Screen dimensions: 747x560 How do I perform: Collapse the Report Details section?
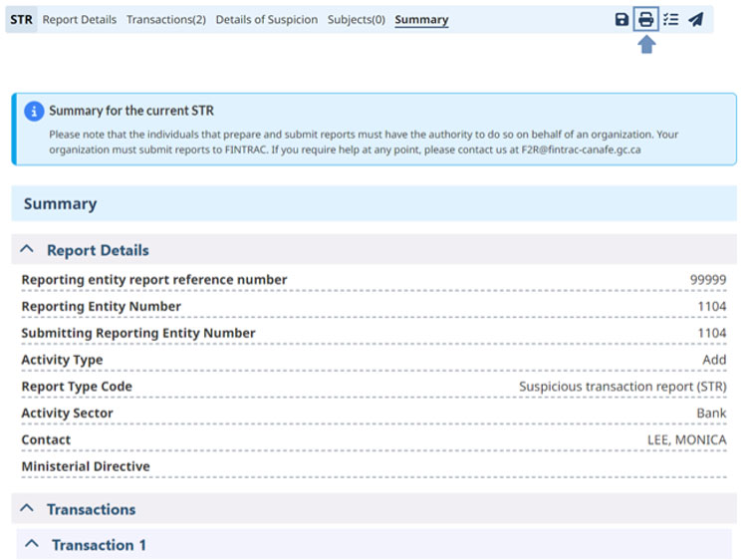tap(27, 249)
